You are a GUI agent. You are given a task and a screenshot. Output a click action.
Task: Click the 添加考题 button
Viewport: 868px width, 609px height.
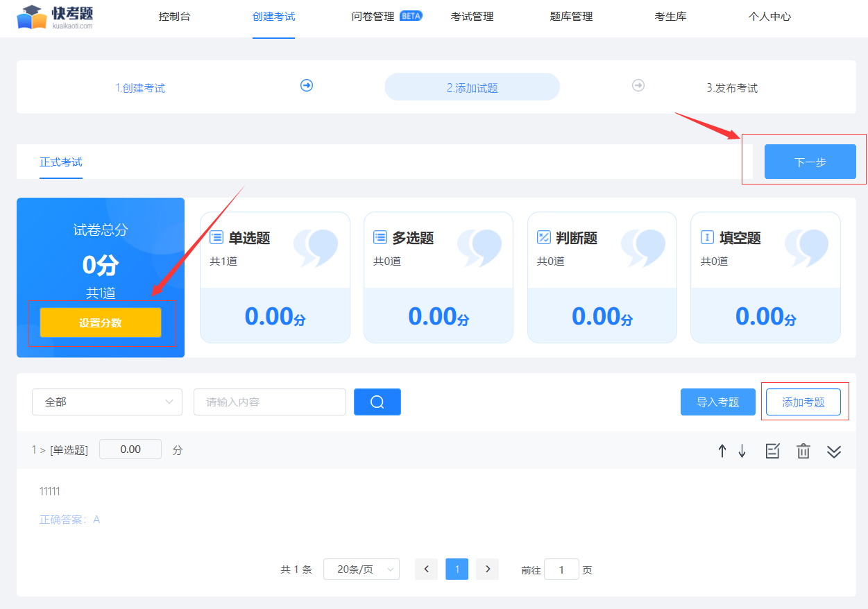pyautogui.click(x=803, y=402)
